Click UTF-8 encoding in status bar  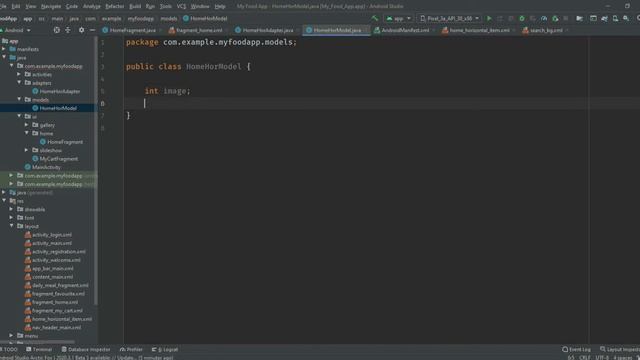[x=602, y=358]
